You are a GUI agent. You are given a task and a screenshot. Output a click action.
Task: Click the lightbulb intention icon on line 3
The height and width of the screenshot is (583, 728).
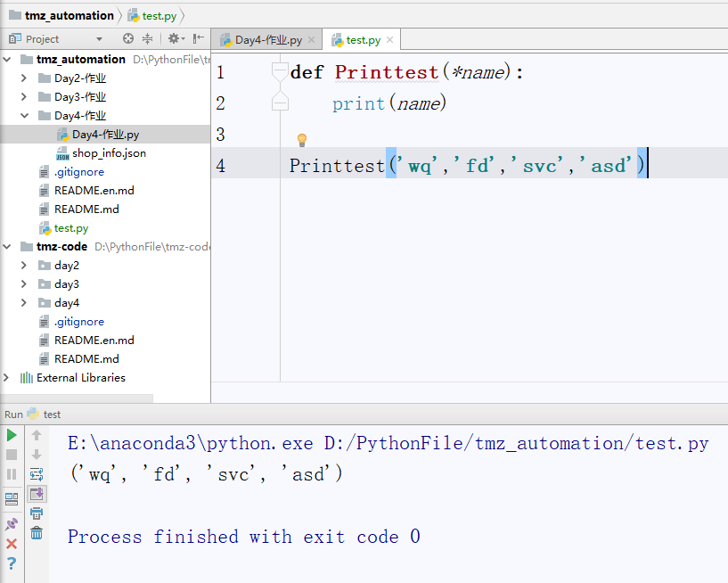[302, 140]
